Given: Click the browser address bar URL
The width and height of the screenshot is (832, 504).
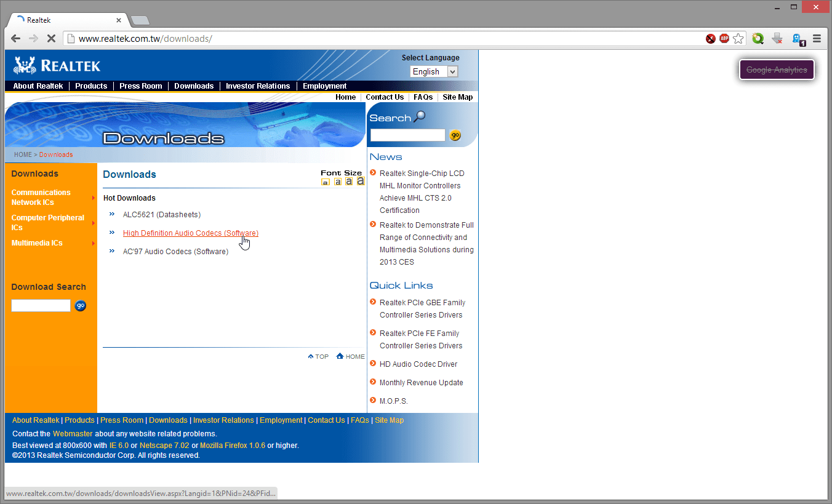Looking at the screenshot, I should [x=145, y=39].
